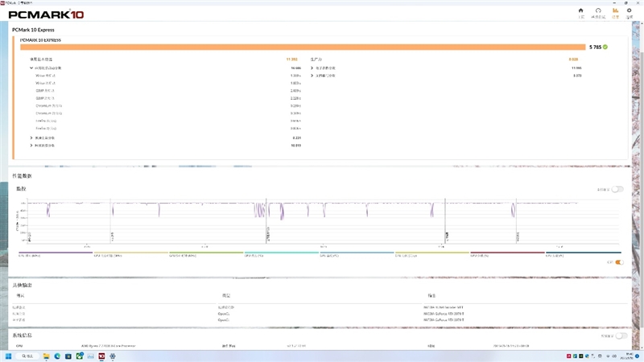644x362 pixels.
Task: Expand the score row showing 8 235
Action: tap(31, 138)
